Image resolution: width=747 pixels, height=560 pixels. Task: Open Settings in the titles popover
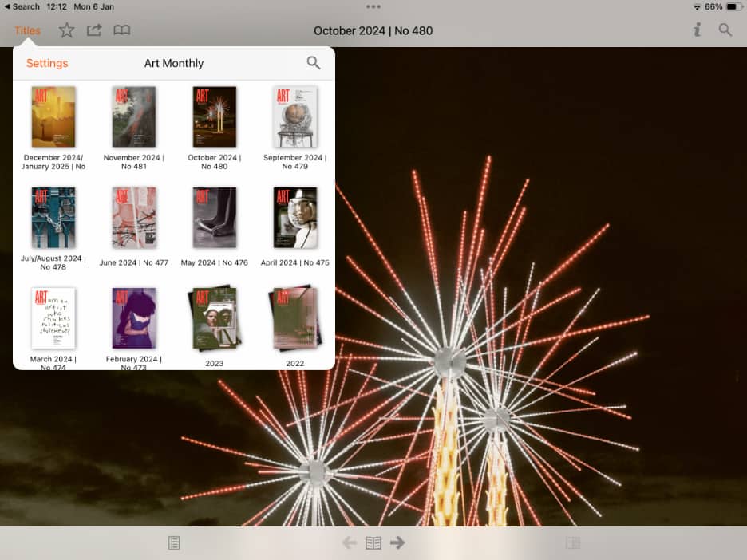tap(47, 63)
